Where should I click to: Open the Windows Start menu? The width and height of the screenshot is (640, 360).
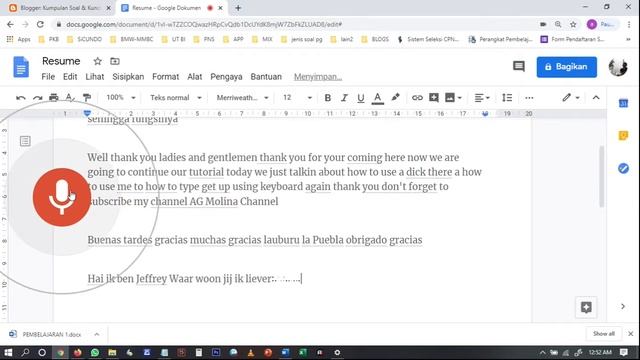coord(8,352)
